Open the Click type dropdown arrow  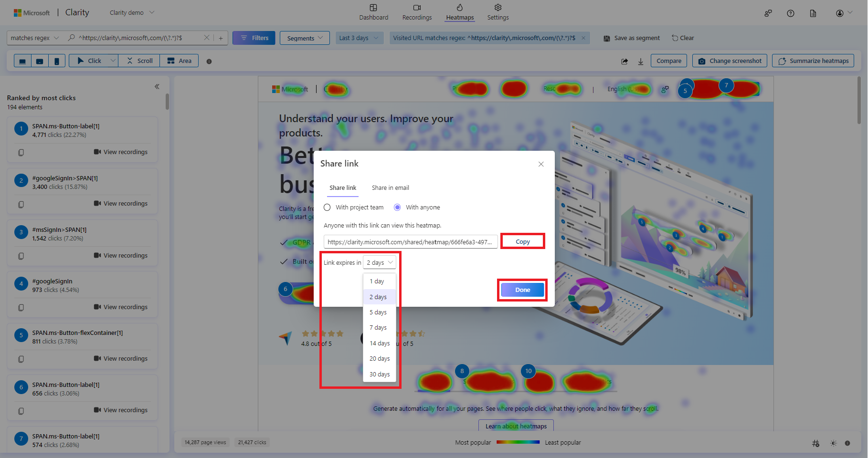pos(113,61)
